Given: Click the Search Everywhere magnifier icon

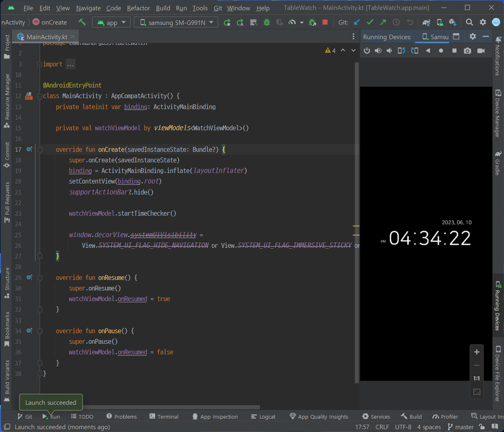Looking at the screenshot, I should (x=469, y=22).
